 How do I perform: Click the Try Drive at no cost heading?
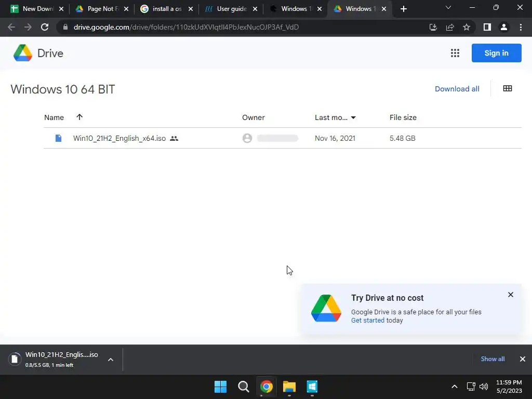tap(387, 298)
